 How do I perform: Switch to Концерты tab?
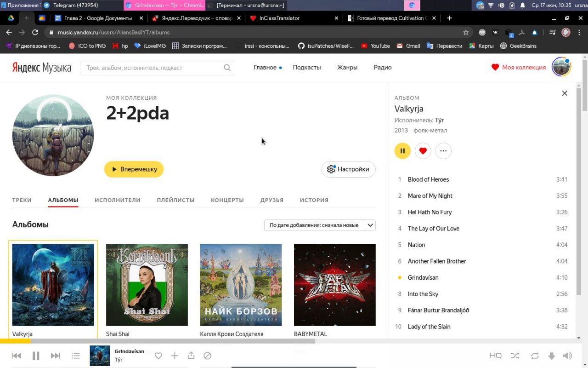[x=227, y=200]
